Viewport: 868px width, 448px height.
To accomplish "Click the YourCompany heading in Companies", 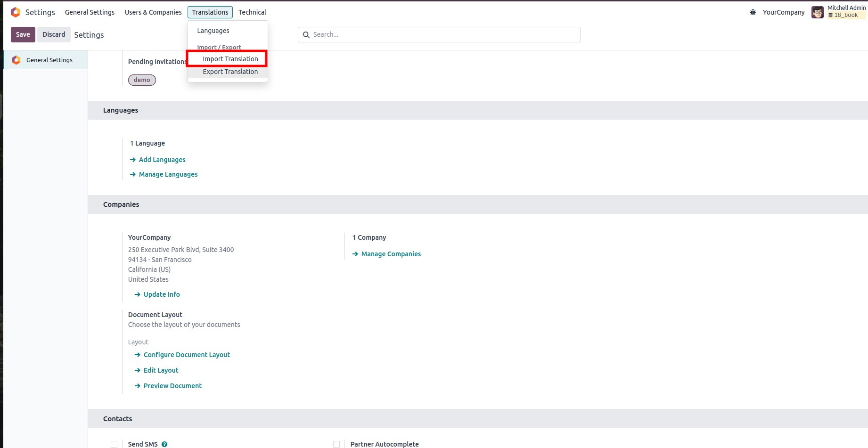I will pos(149,238).
